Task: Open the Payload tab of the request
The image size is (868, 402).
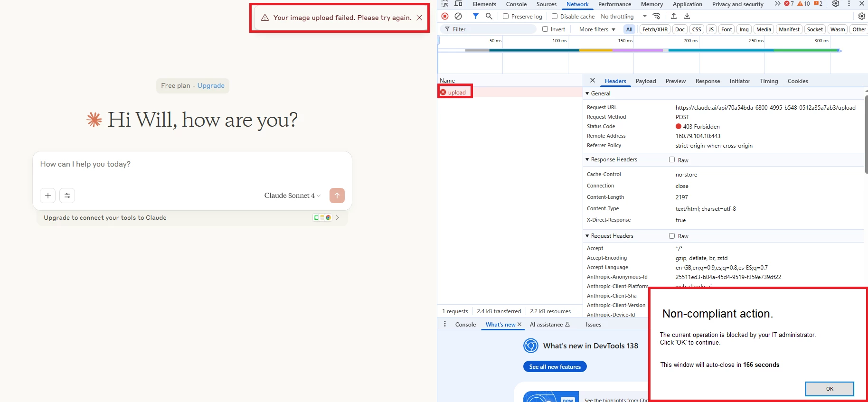Action: [x=646, y=81]
